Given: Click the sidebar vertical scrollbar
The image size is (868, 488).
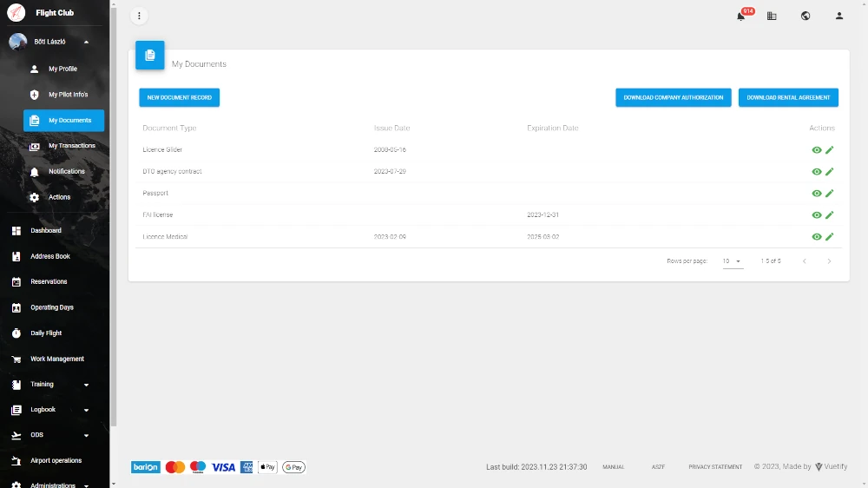Looking at the screenshot, I should point(114,216).
